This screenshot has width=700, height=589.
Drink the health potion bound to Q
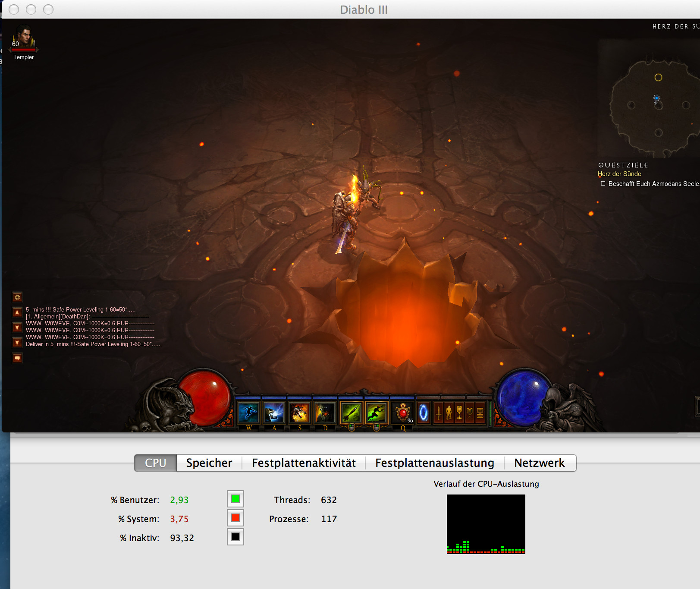tap(403, 413)
